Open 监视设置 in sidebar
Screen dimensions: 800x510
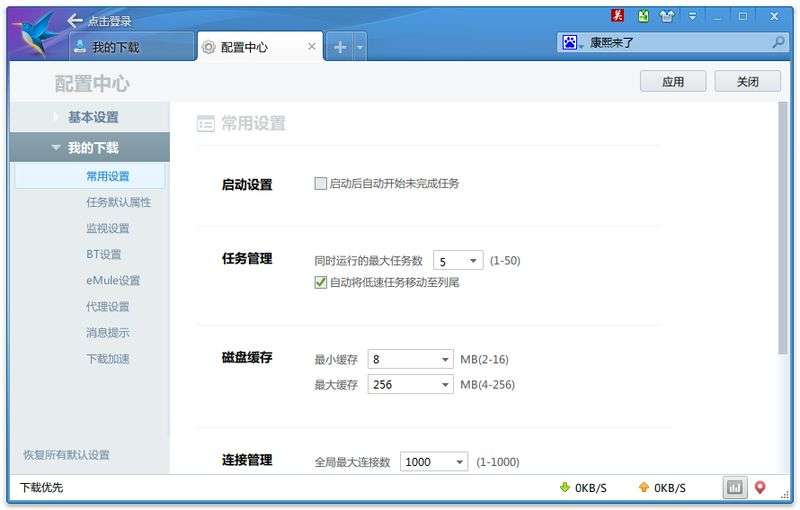[x=108, y=228]
